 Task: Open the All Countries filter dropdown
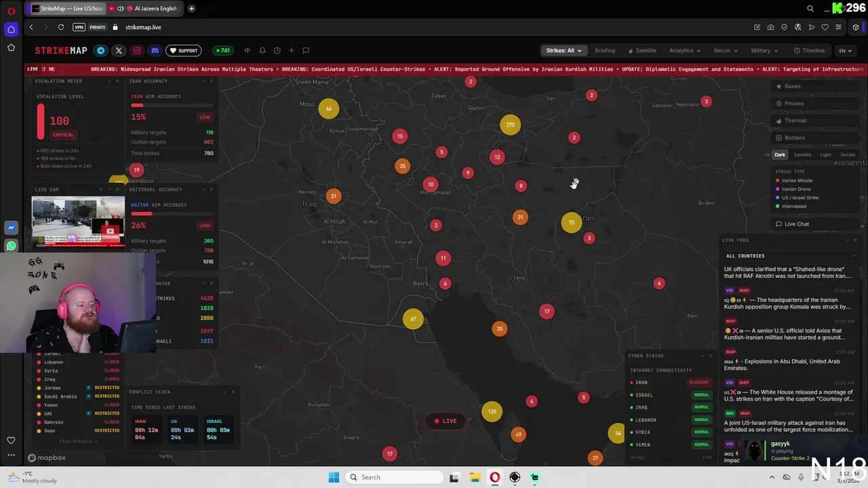790,256
